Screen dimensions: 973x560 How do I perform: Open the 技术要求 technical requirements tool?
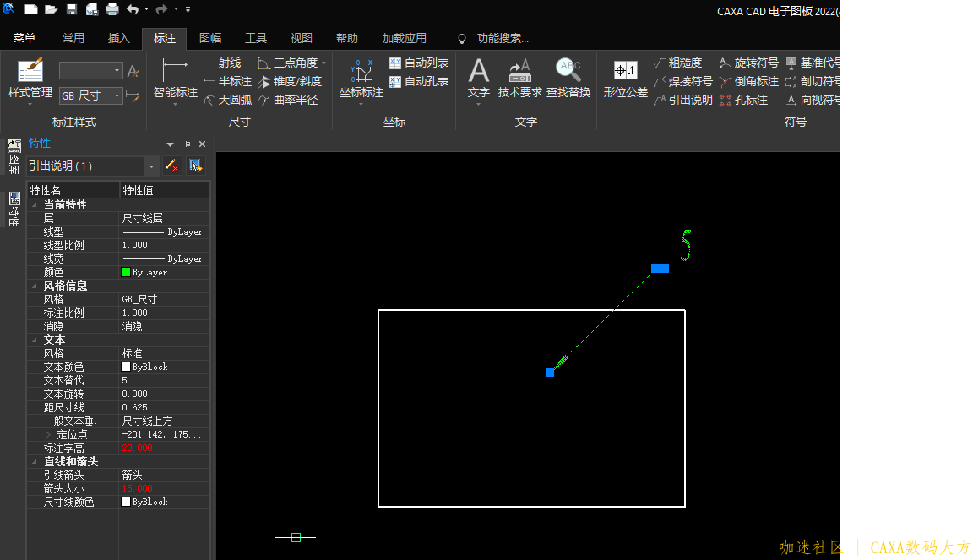coord(519,79)
